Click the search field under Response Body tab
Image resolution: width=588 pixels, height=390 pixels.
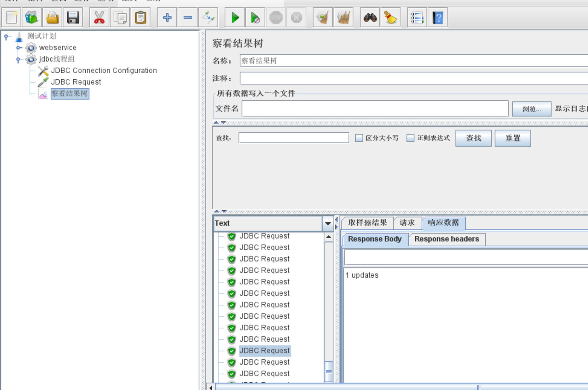click(x=466, y=258)
